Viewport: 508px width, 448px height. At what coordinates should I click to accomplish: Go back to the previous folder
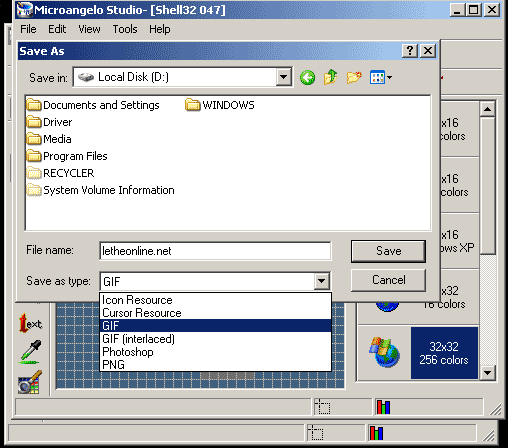(x=307, y=78)
